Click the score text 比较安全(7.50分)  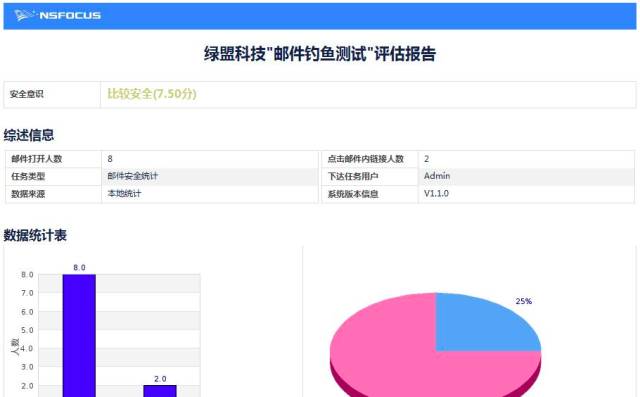click(x=152, y=94)
